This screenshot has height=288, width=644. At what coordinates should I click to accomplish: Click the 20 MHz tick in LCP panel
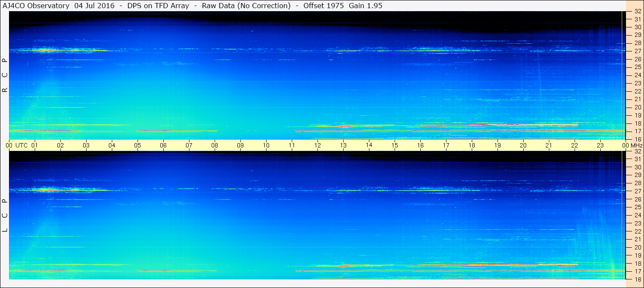[x=637, y=247]
